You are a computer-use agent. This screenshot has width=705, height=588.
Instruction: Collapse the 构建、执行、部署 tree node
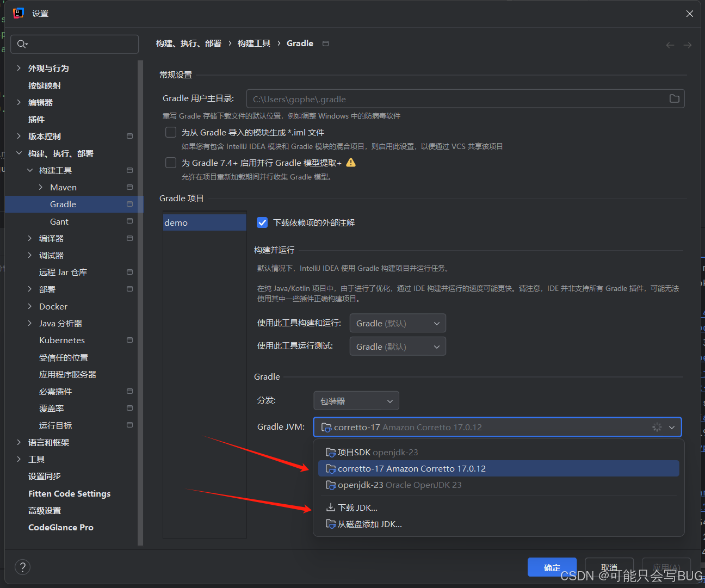click(19, 153)
